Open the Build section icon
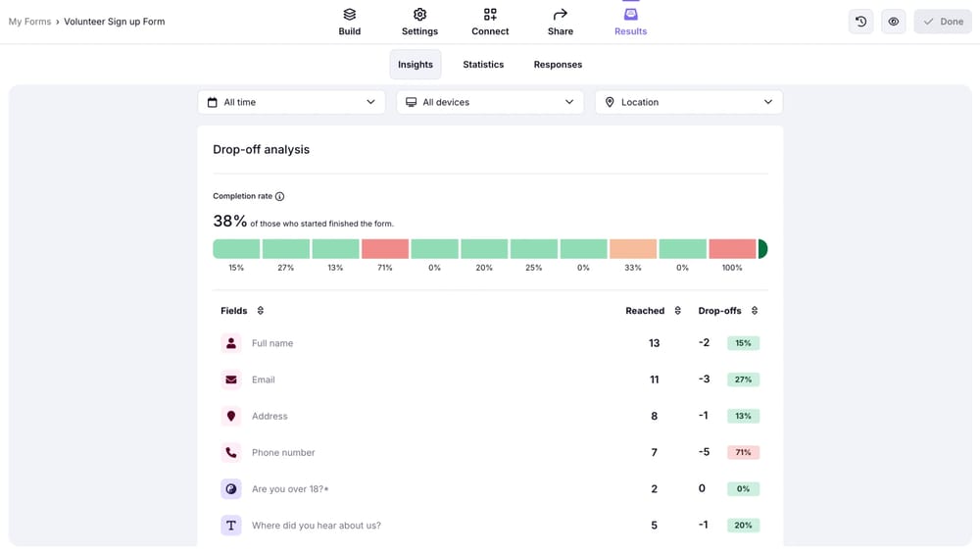Image resolution: width=980 pixels, height=555 pixels. (349, 15)
